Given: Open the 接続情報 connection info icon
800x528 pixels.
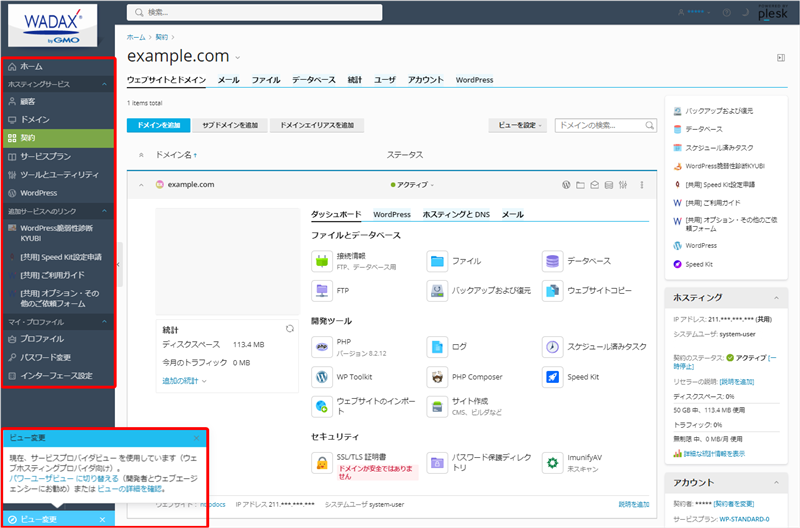Looking at the screenshot, I should tap(321, 261).
